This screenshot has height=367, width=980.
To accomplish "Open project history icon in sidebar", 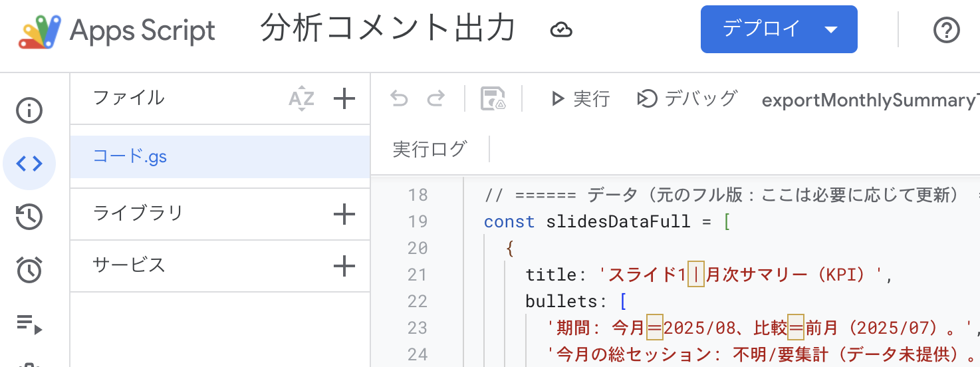I will pyautogui.click(x=29, y=217).
